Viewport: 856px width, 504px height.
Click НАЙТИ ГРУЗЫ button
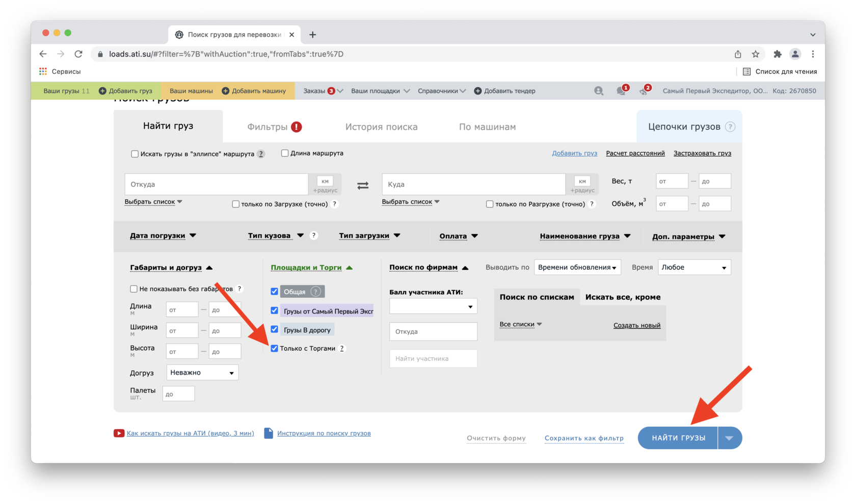click(x=678, y=438)
